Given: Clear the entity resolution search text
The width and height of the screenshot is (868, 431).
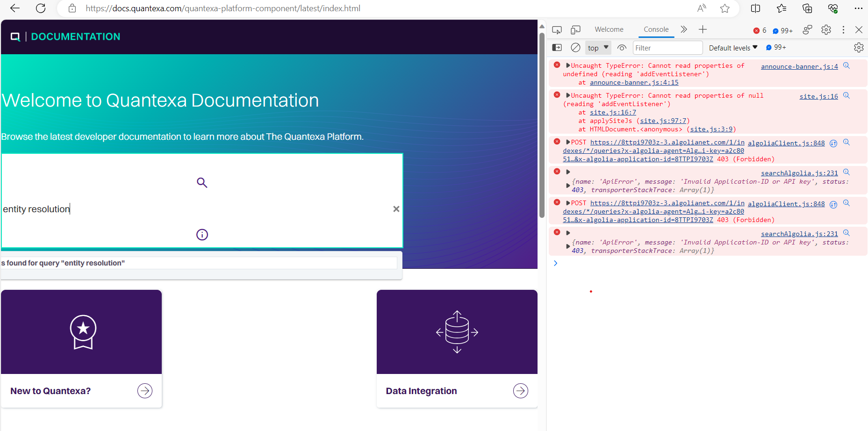Looking at the screenshot, I should click(396, 209).
